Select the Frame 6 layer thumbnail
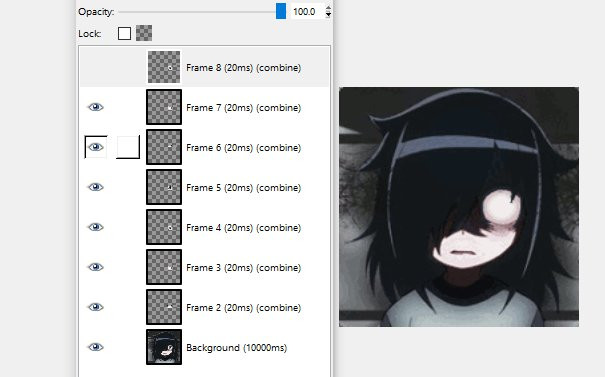Image resolution: width=605 pixels, height=377 pixels. coord(164,147)
